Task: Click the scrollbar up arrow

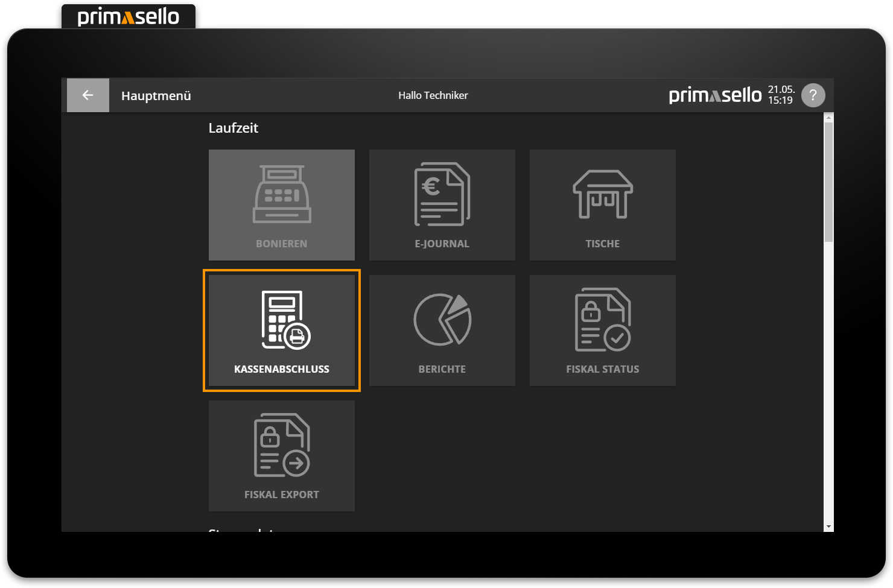Action: 828,117
